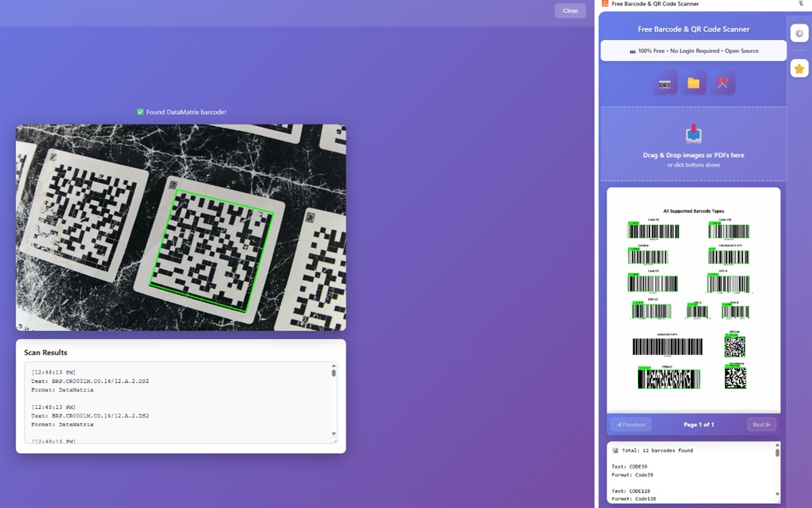The height and width of the screenshot is (508, 812).
Task: Click the green checkmark beside Found DataMatrix
Action: (x=140, y=112)
